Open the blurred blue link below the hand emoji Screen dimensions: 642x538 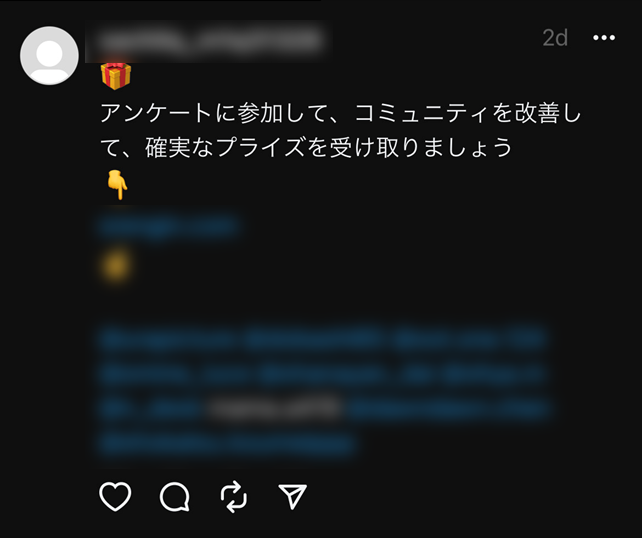click(169, 226)
